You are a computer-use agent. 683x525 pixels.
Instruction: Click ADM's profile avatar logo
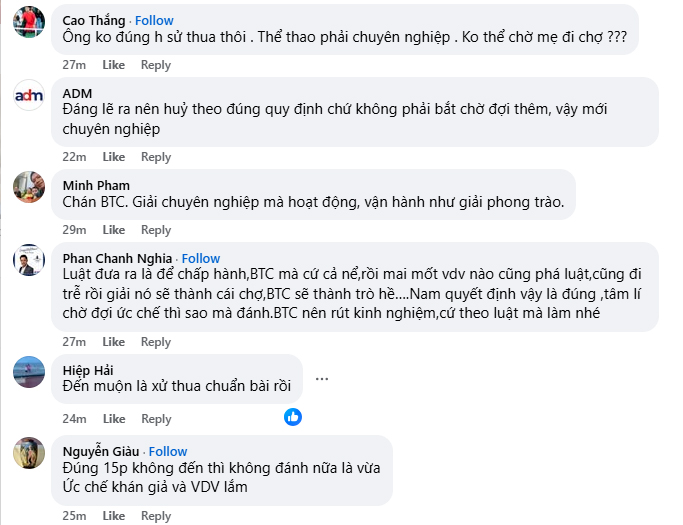pos(28,96)
